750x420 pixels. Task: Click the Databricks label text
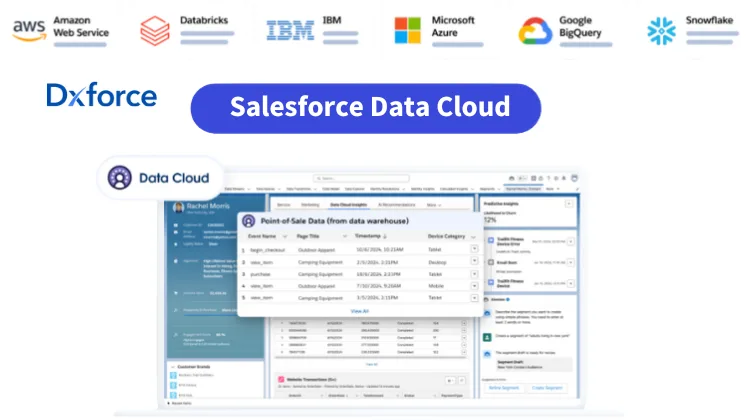[204, 20]
